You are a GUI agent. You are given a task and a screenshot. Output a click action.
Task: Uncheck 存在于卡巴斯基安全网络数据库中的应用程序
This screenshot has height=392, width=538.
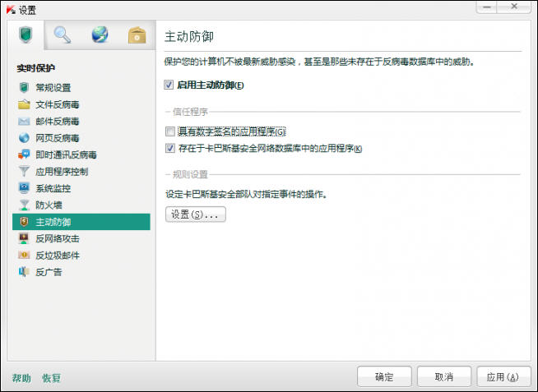(169, 148)
